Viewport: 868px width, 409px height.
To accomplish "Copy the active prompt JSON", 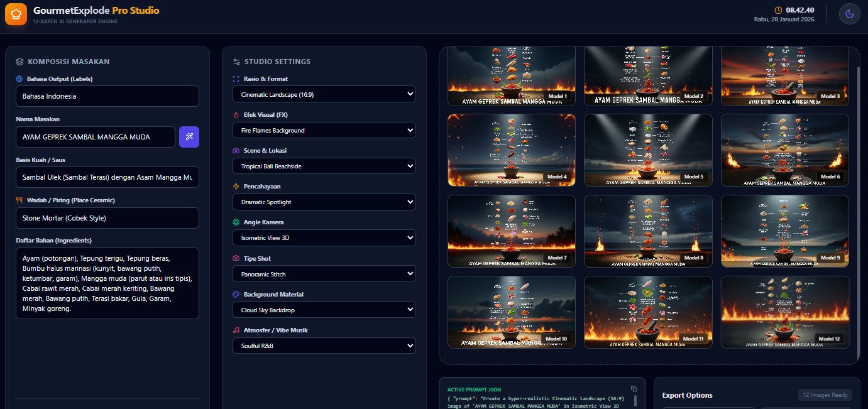I will coord(634,389).
